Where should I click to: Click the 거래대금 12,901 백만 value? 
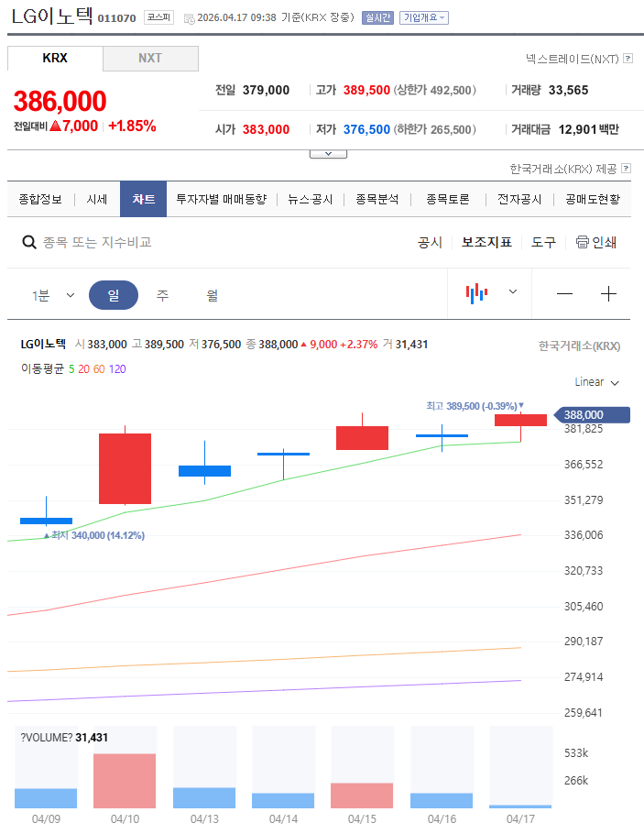click(x=589, y=129)
